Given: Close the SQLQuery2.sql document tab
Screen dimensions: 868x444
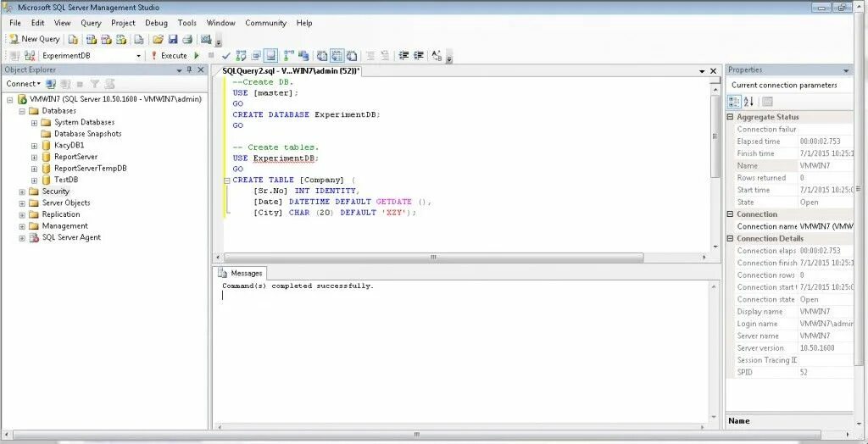Looking at the screenshot, I should click(713, 71).
